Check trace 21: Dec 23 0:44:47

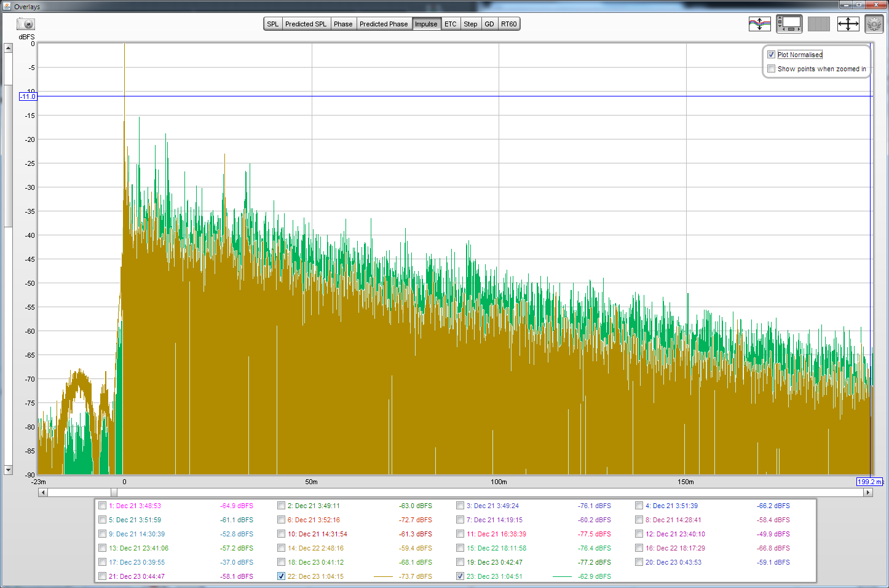103,576
